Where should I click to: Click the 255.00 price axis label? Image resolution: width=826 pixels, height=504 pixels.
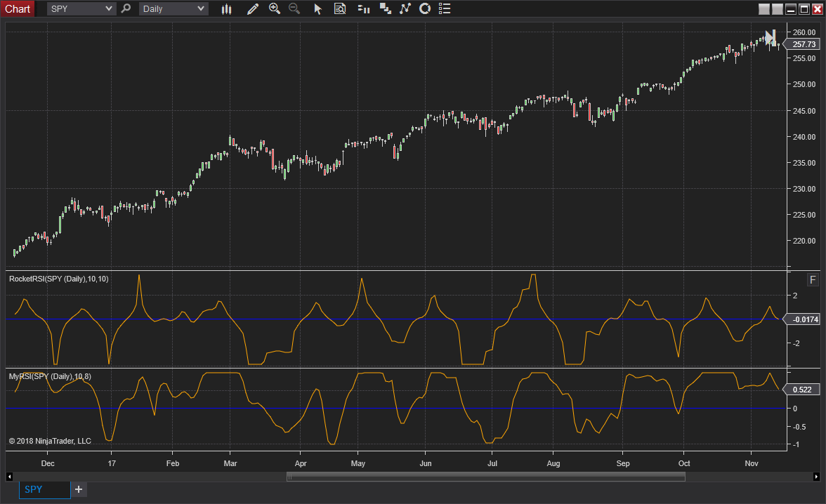point(804,58)
